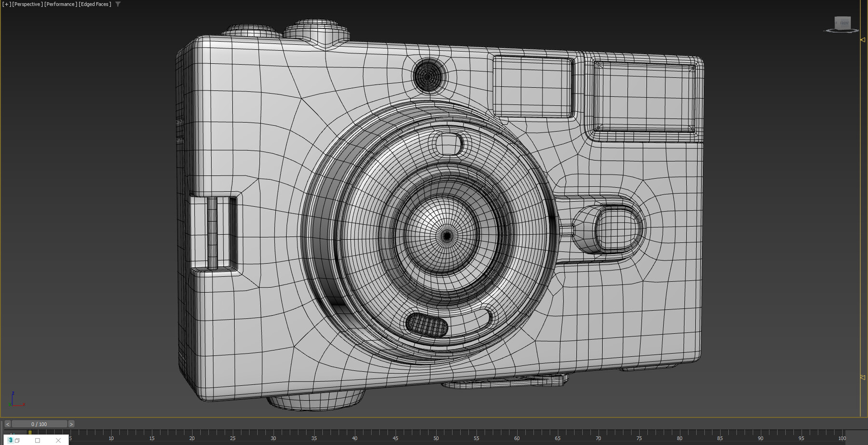
Task: Open the viewport [+] general menu
Action: click(x=6, y=4)
